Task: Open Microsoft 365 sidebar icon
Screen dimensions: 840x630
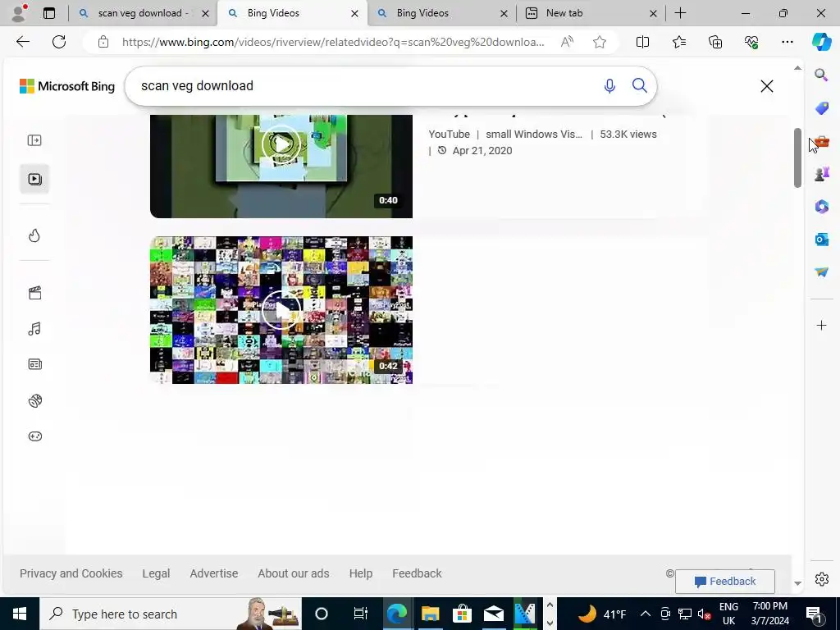Action: [x=821, y=206]
